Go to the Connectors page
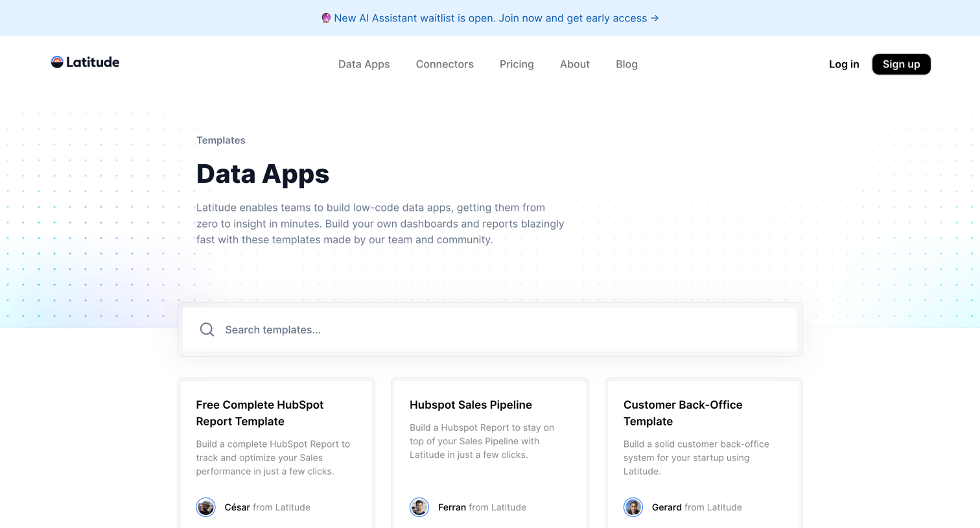Image resolution: width=980 pixels, height=528 pixels. 445,64
